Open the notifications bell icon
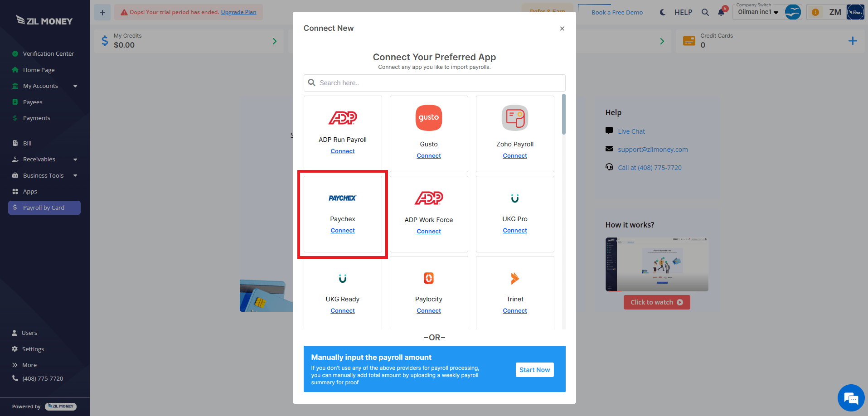The image size is (868, 416). 721,12
